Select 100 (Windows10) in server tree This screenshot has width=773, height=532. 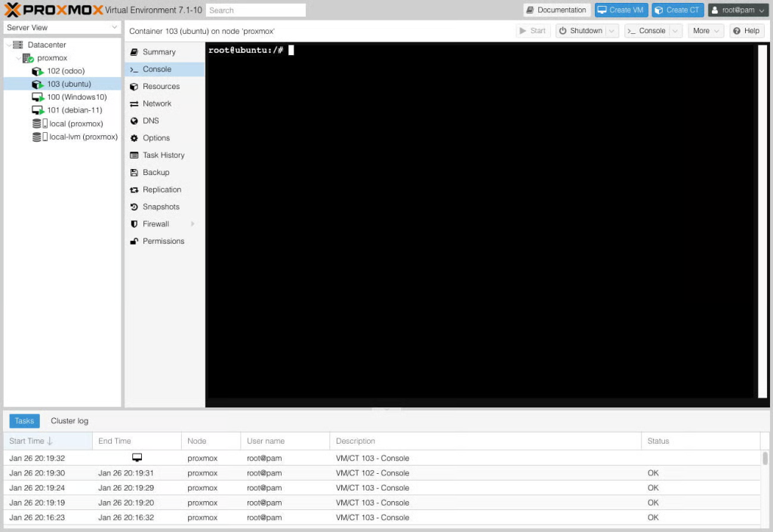click(x=62, y=97)
